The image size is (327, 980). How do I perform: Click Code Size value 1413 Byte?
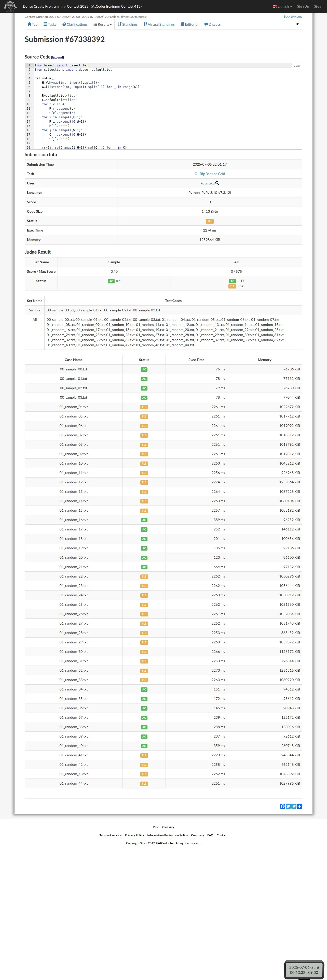click(x=210, y=211)
